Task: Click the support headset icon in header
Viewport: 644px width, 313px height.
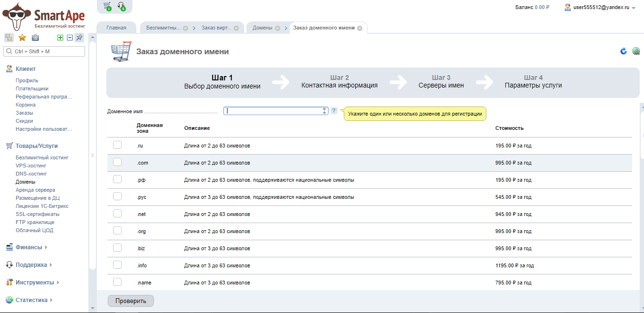Action: (122, 6)
